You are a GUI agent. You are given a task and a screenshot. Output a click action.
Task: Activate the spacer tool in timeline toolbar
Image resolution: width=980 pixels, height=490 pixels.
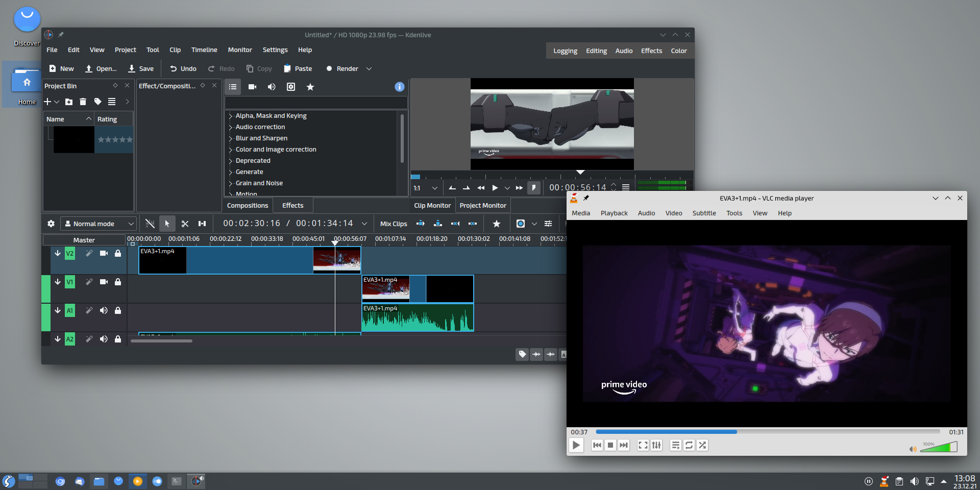tap(202, 224)
